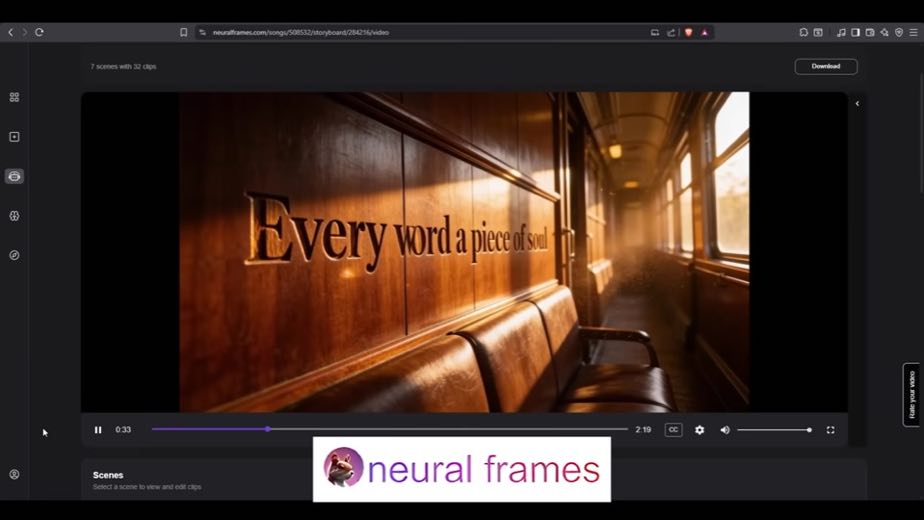The height and width of the screenshot is (520, 924).
Task: Click the install/cast screen icon in address bar
Action: tap(655, 32)
